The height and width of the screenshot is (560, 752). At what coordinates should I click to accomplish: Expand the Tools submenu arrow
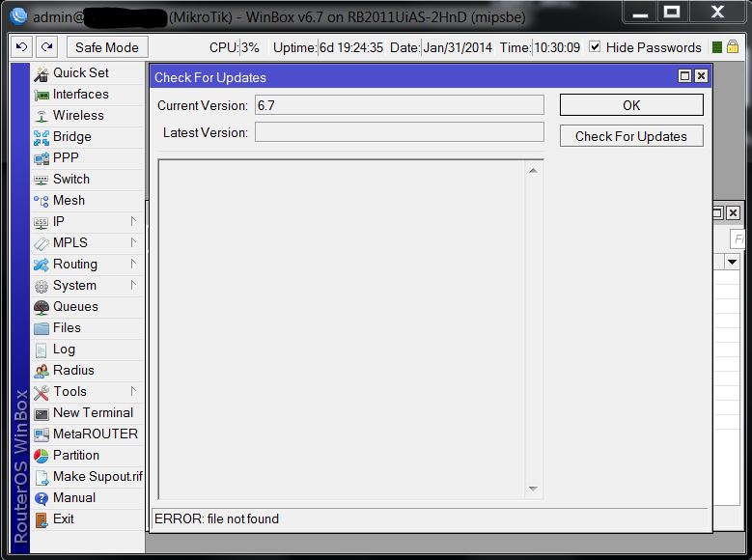[133, 391]
